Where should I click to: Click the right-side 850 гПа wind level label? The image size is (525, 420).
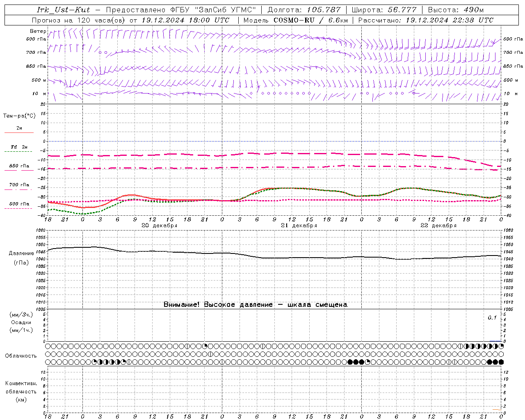pyautogui.click(x=513, y=66)
